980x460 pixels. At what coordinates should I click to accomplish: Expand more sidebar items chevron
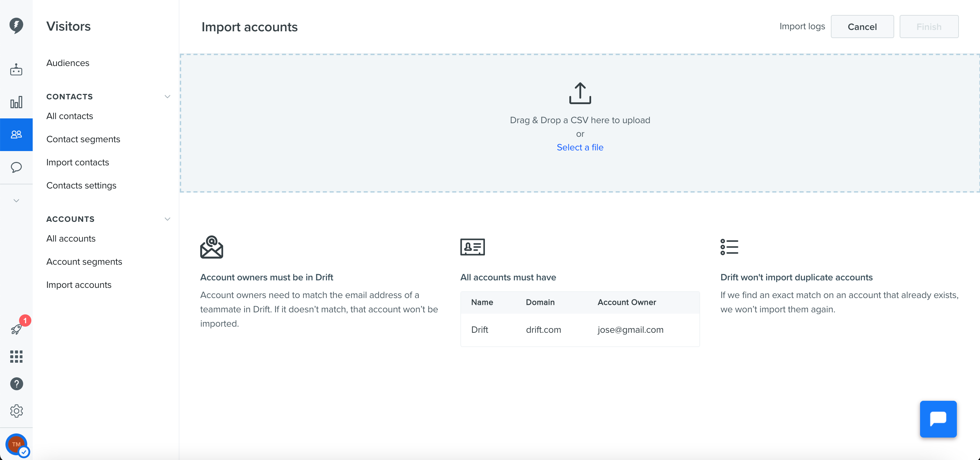tap(16, 200)
